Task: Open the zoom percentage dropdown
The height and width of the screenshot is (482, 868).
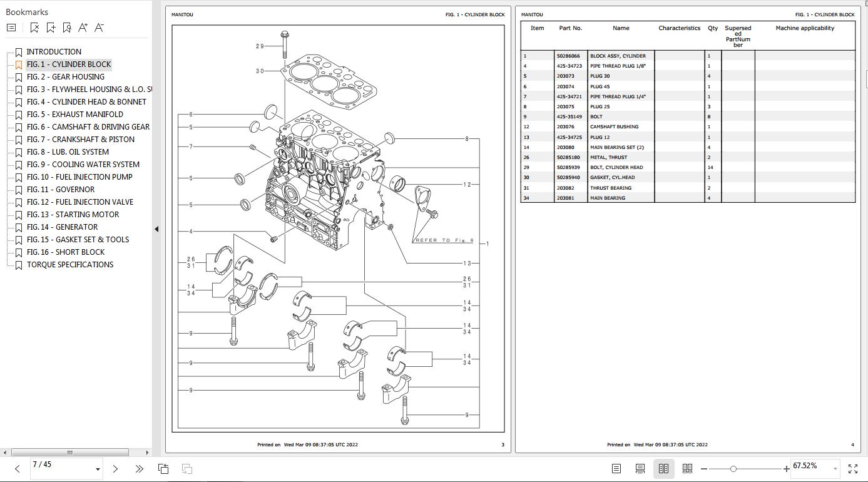Action: [835, 469]
